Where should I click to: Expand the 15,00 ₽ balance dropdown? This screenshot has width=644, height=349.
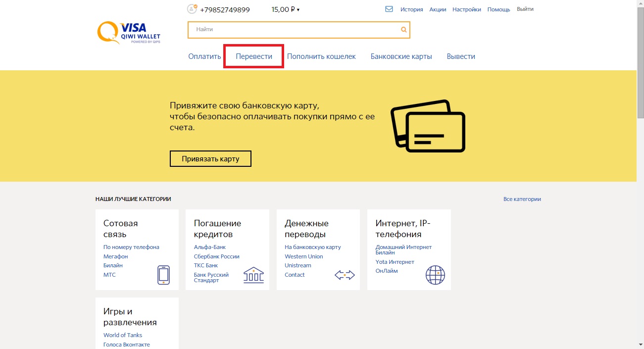click(x=286, y=9)
